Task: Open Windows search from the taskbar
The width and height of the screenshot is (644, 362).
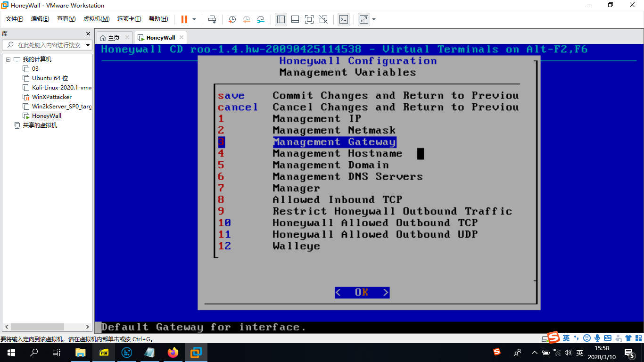Action: [34, 352]
